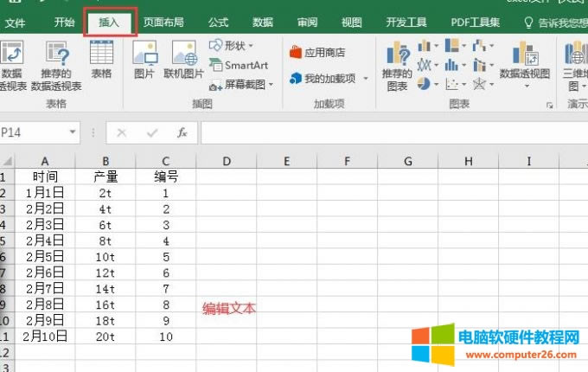Select cell B2 containing 2t
Viewport: 588px width, 372px height.
pos(105,193)
